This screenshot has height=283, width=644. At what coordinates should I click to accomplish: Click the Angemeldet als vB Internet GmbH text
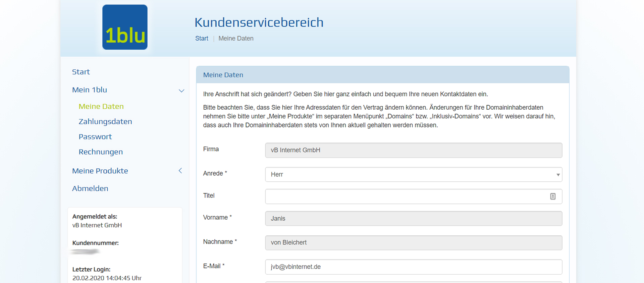point(97,225)
